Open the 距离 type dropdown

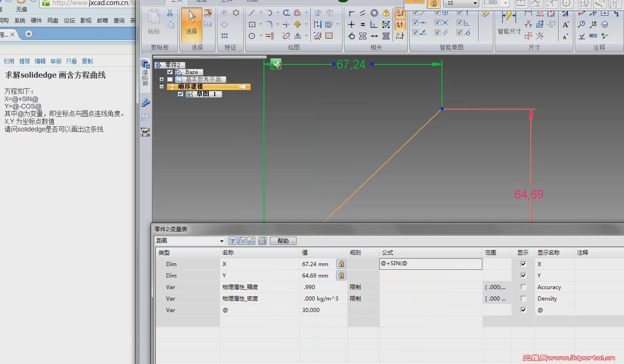pyautogui.click(x=222, y=241)
